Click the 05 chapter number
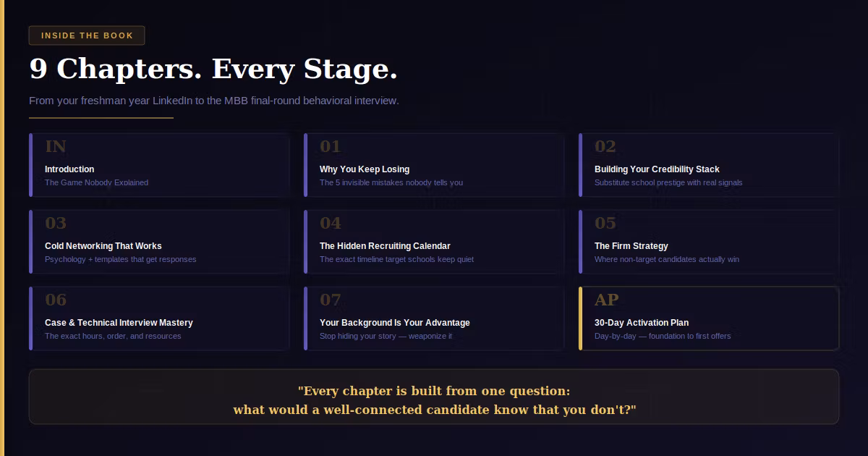 605,224
